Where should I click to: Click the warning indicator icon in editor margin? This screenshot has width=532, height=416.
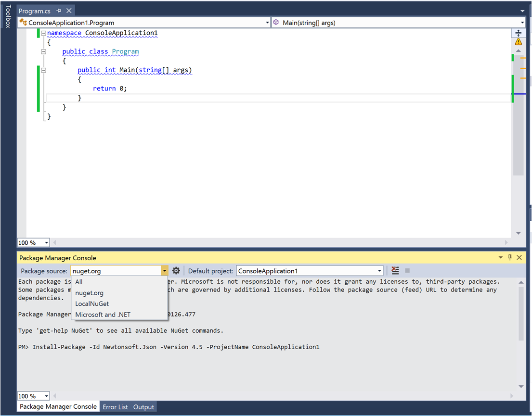click(x=518, y=42)
